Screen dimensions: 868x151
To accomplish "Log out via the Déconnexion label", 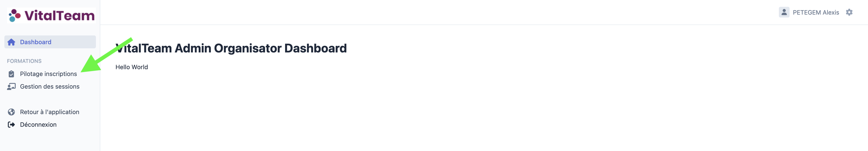I will pyautogui.click(x=38, y=125).
